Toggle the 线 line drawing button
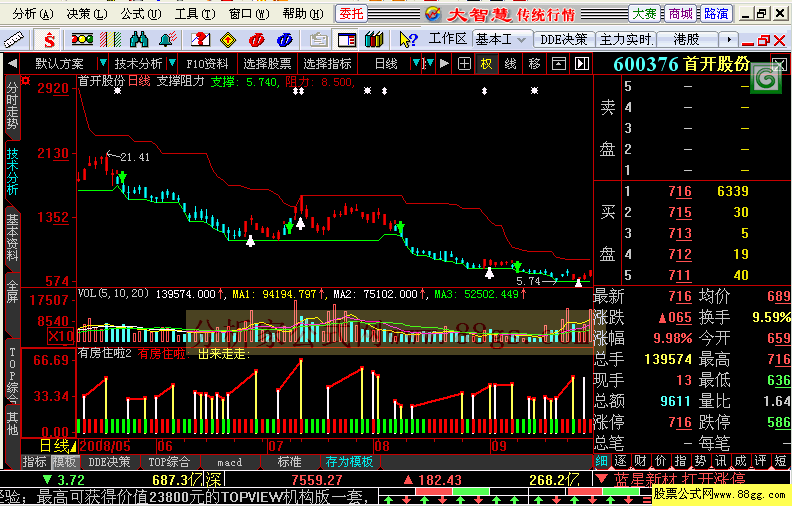 click(511, 64)
